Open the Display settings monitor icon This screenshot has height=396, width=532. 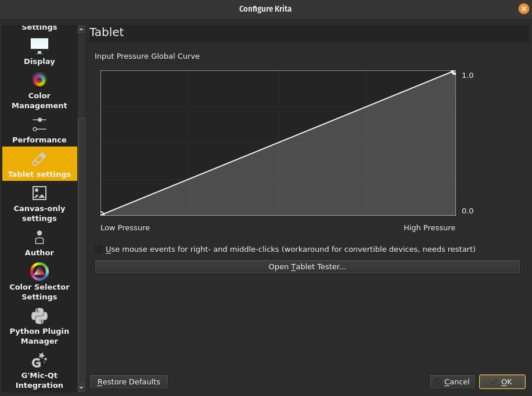[x=39, y=45]
